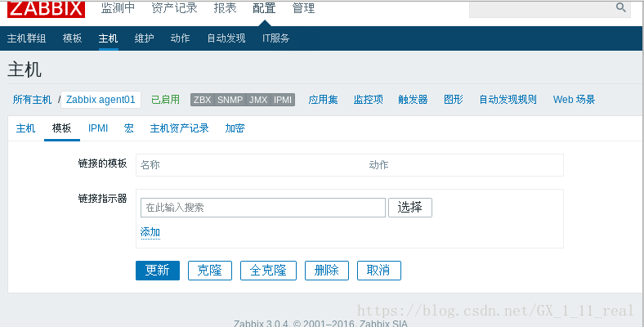
Task: Go to 维护 submenu
Action: click(x=144, y=38)
